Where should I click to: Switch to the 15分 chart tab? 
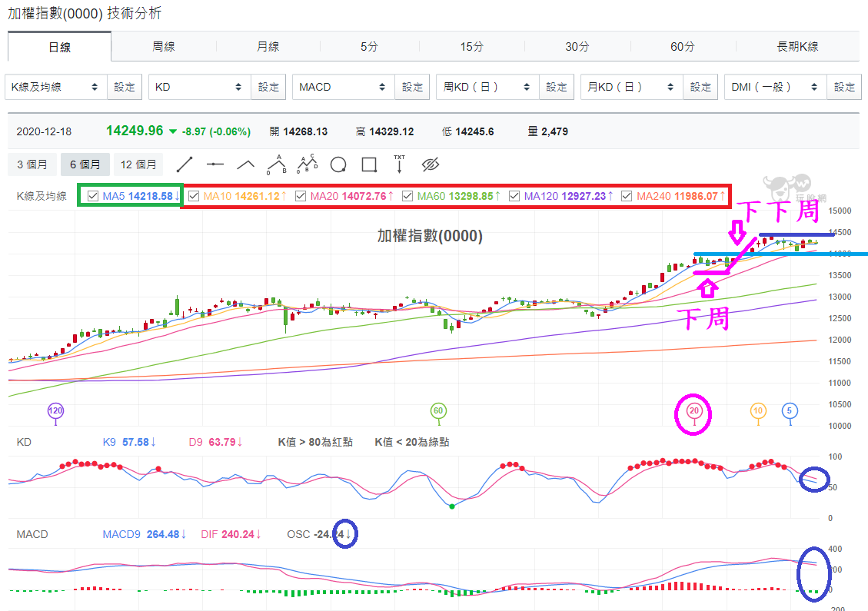tap(471, 46)
